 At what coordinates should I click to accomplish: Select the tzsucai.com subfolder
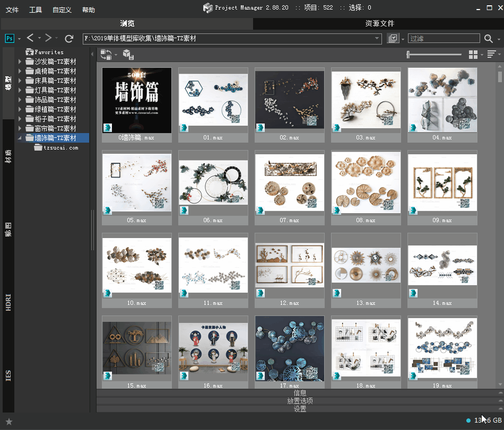pyautogui.click(x=60, y=147)
